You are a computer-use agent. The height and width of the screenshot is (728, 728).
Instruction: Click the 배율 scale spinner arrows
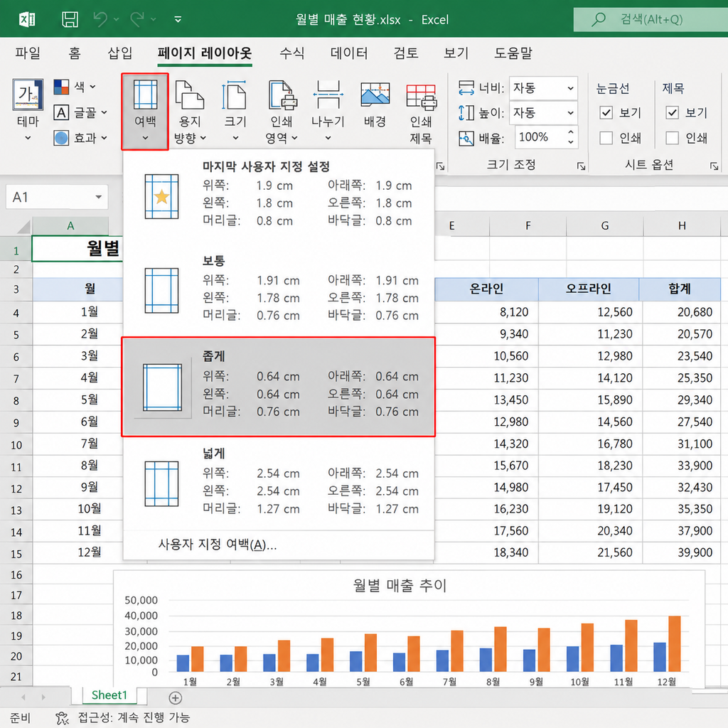(x=571, y=137)
